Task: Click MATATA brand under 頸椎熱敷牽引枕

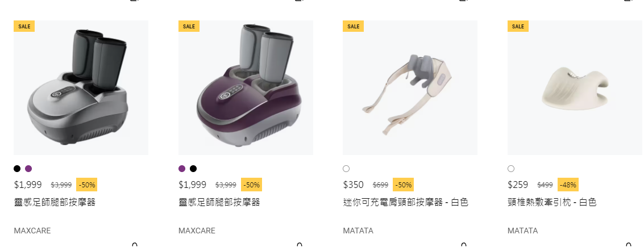Action: [523, 231]
